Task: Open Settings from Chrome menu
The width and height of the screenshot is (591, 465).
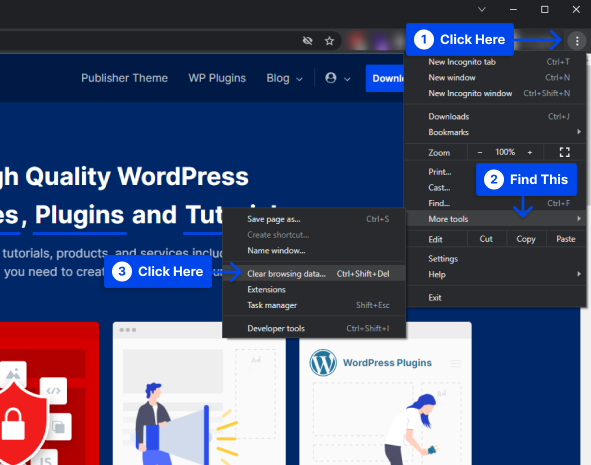Action: pyautogui.click(x=495, y=259)
